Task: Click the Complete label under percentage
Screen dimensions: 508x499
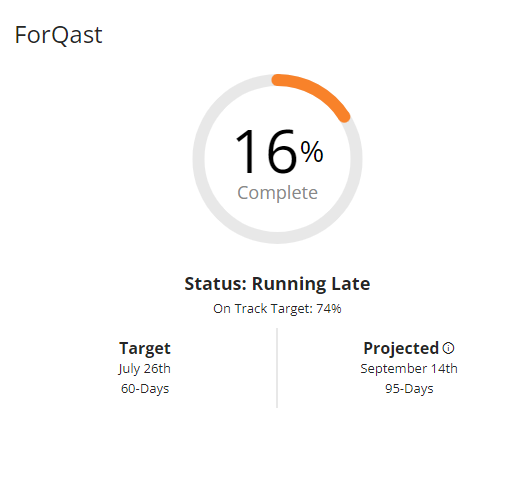Action: click(277, 193)
